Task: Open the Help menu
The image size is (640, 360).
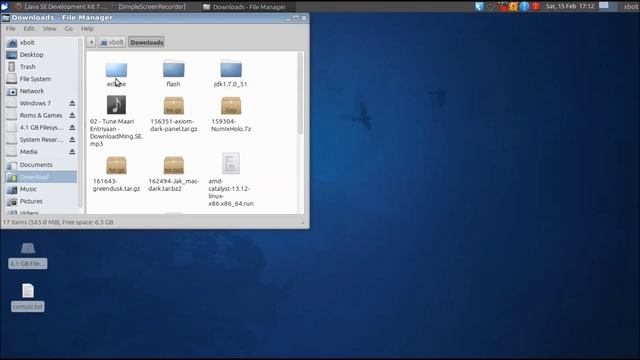Action: pyautogui.click(x=87, y=29)
